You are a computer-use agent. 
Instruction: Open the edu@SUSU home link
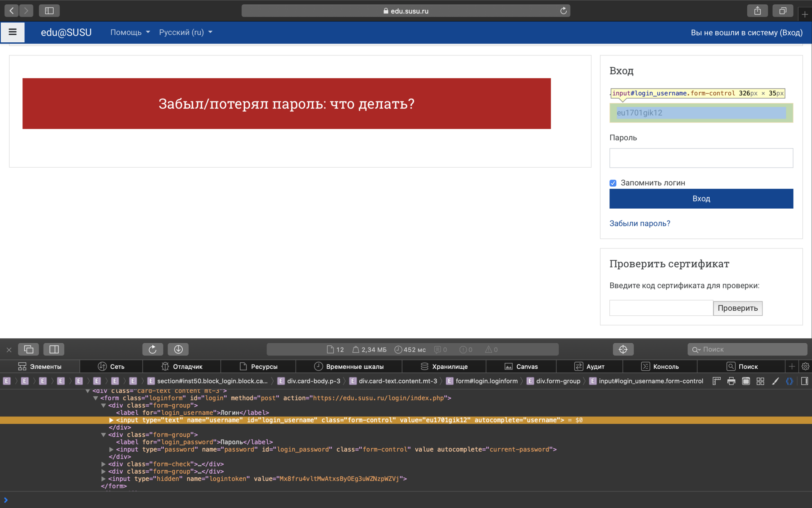point(66,32)
